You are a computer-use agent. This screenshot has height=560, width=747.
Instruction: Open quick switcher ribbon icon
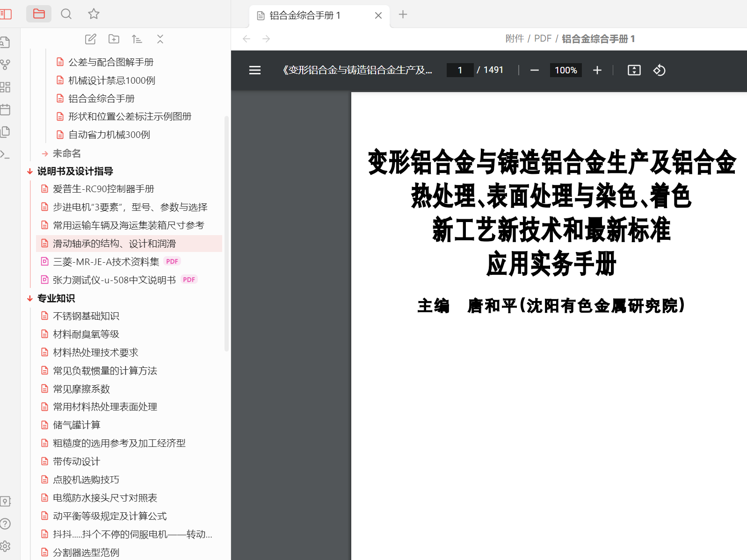pyautogui.click(x=5, y=42)
